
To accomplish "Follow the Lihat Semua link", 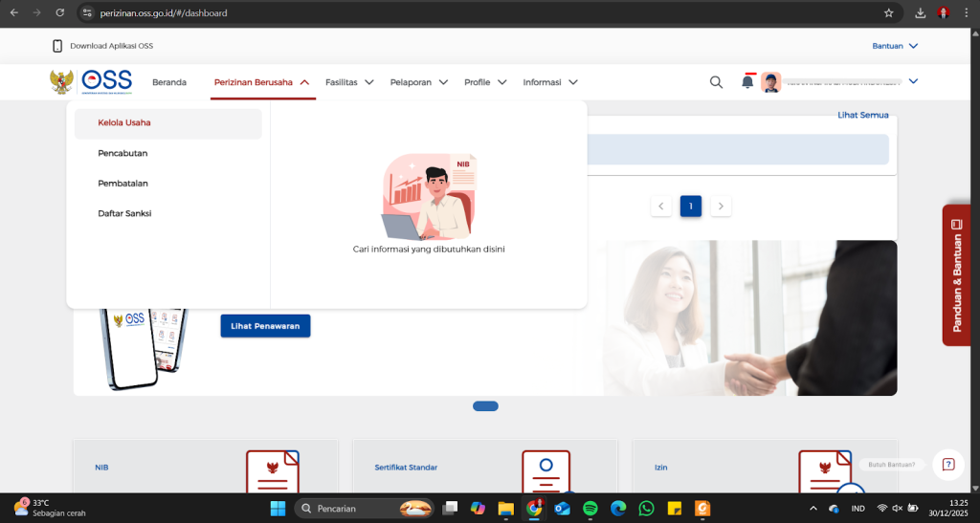I will coord(862,116).
